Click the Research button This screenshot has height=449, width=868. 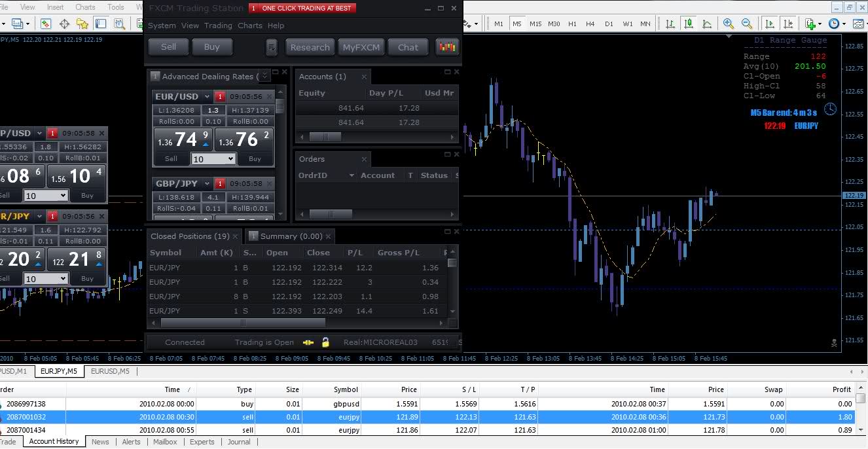point(310,47)
